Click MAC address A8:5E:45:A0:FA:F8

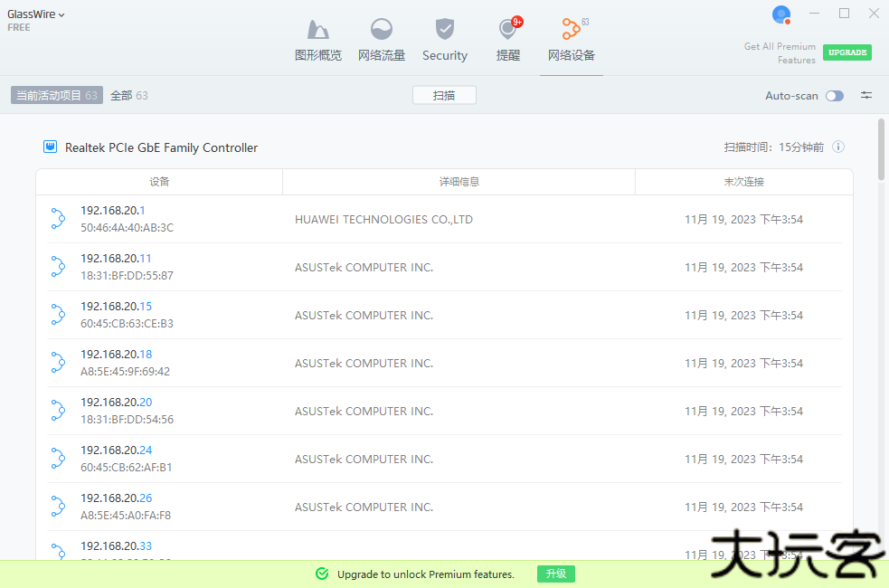coord(126,515)
